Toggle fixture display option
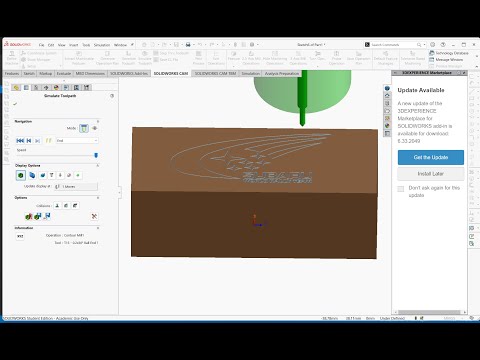The width and height of the screenshot is (480, 360). point(42,175)
